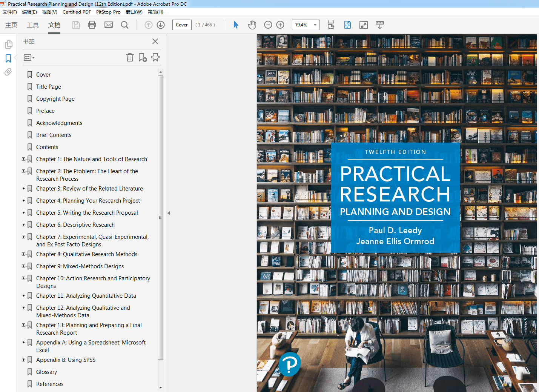
Task: Zoom out using the minus icon
Action: [x=268, y=25]
